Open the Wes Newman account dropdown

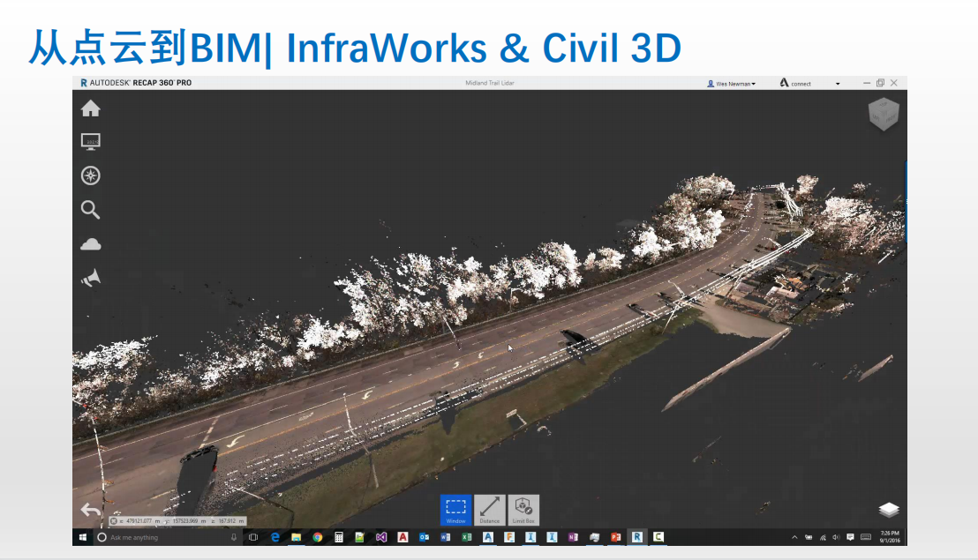[x=731, y=84]
